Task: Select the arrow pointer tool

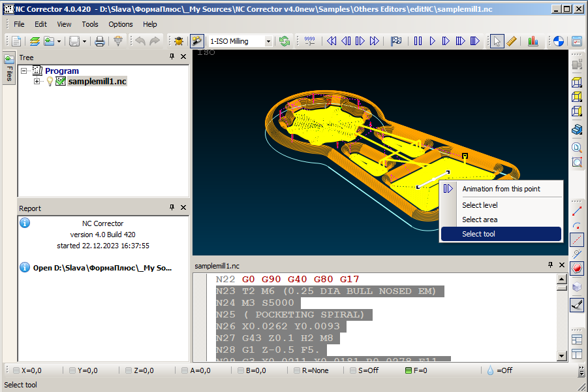Action: coord(497,41)
